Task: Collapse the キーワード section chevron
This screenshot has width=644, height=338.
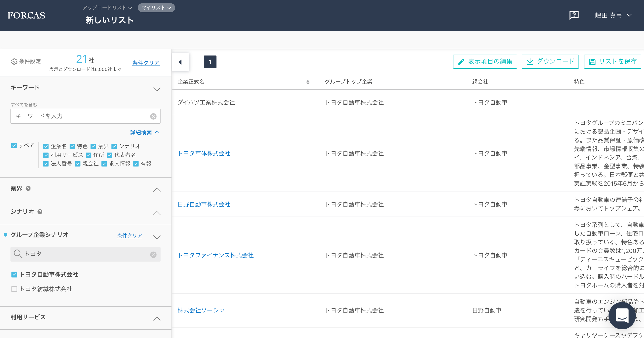Action: pos(157,89)
